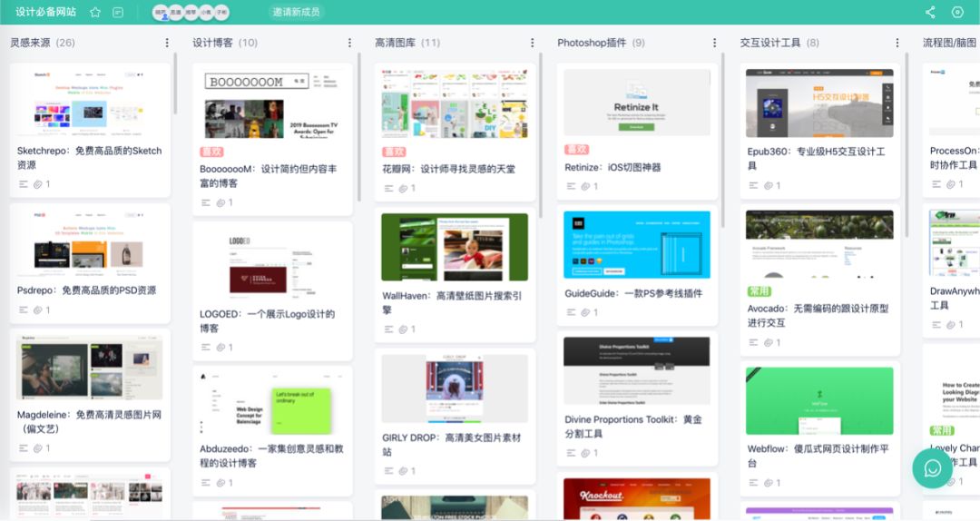Open the board description icon beside the star
980x521 pixels.
point(117,12)
